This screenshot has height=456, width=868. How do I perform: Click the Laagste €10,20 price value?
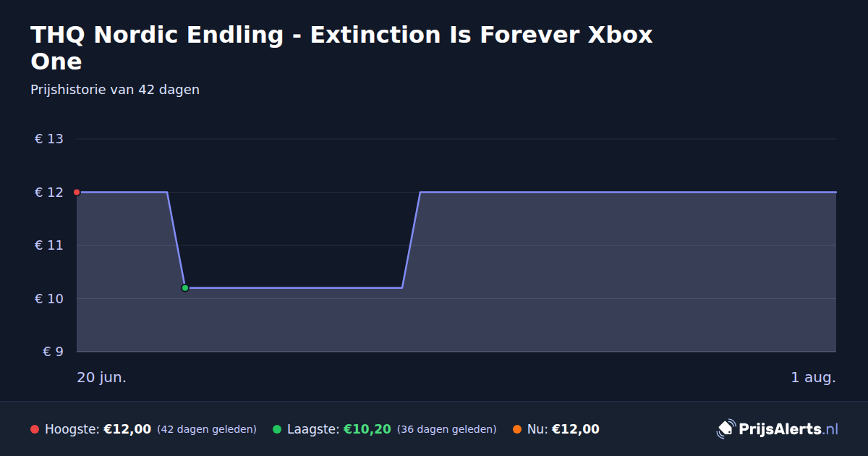pyautogui.click(x=367, y=429)
